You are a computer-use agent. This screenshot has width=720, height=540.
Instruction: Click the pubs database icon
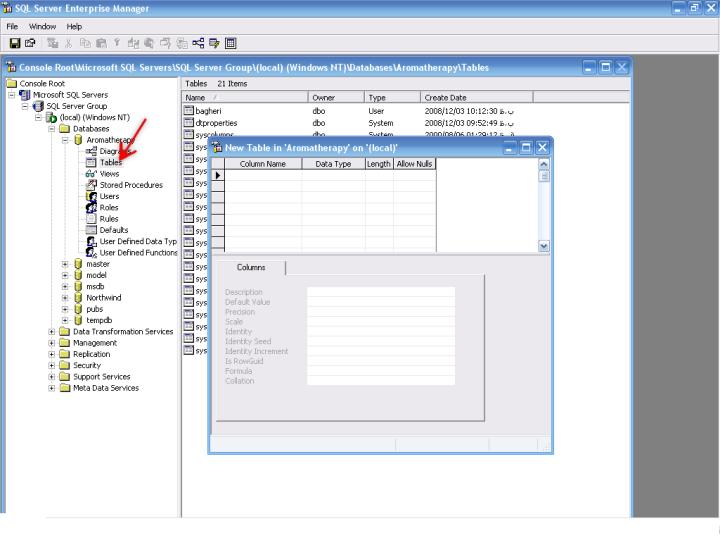(x=78, y=309)
